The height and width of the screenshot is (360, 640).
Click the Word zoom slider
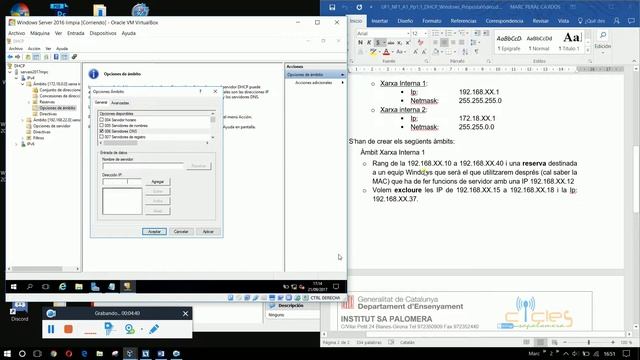[589, 342]
